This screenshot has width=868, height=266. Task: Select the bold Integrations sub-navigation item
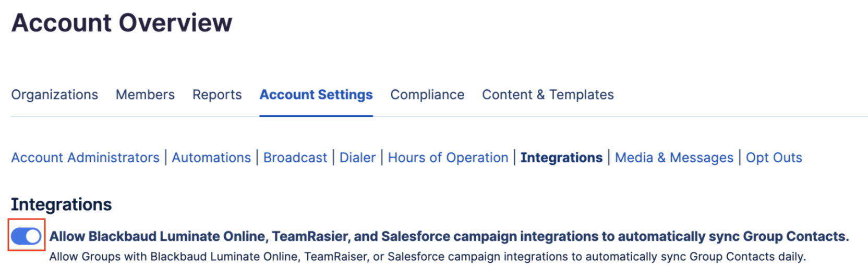click(561, 158)
